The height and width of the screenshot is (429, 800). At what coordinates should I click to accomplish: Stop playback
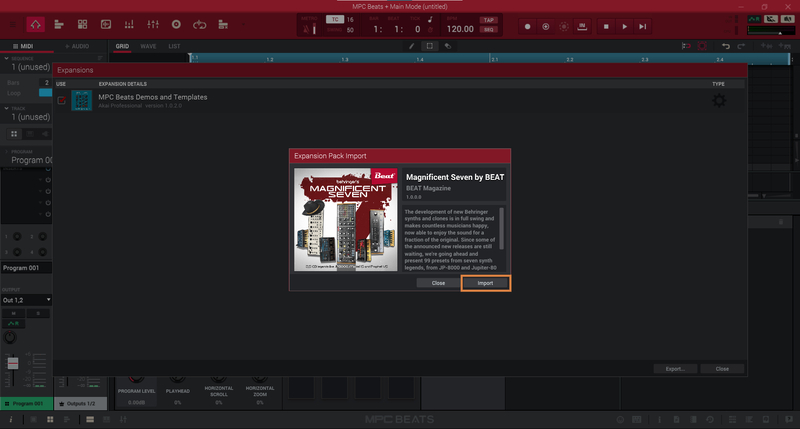click(606, 27)
